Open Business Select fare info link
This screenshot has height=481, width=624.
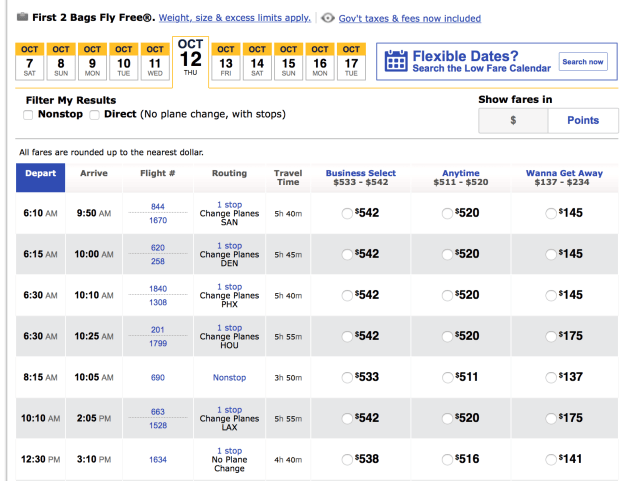click(x=361, y=173)
